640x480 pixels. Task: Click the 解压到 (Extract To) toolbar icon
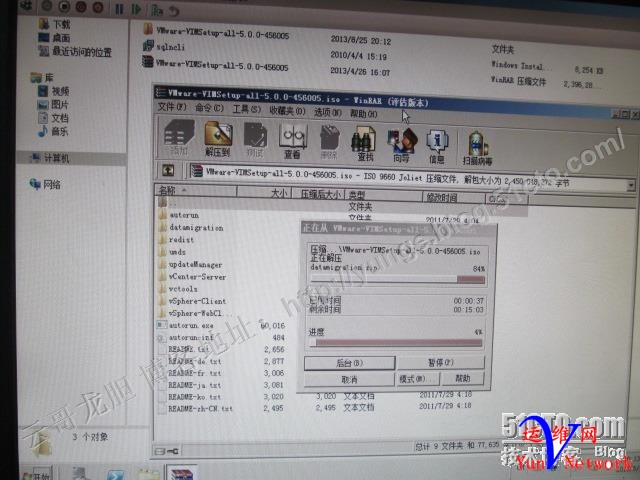tap(218, 138)
